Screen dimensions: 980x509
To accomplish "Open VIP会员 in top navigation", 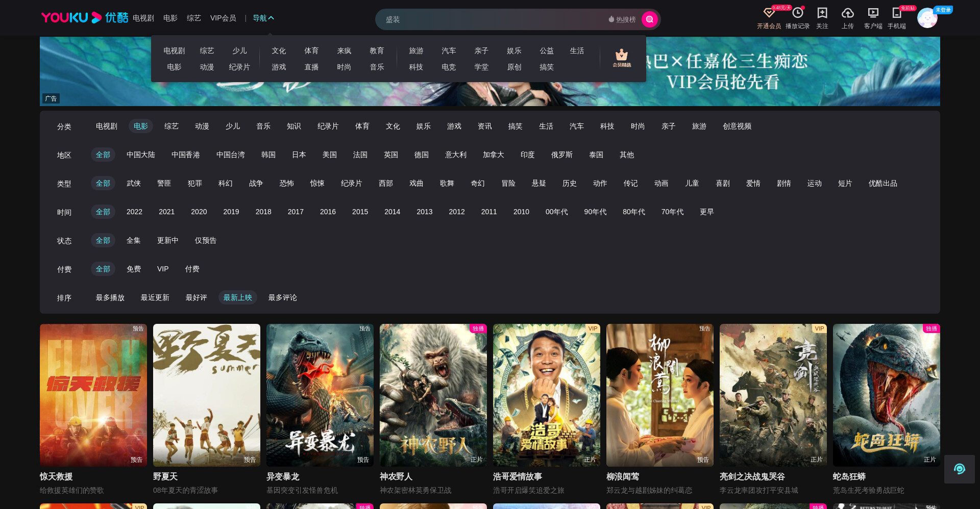I will [x=223, y=18].
